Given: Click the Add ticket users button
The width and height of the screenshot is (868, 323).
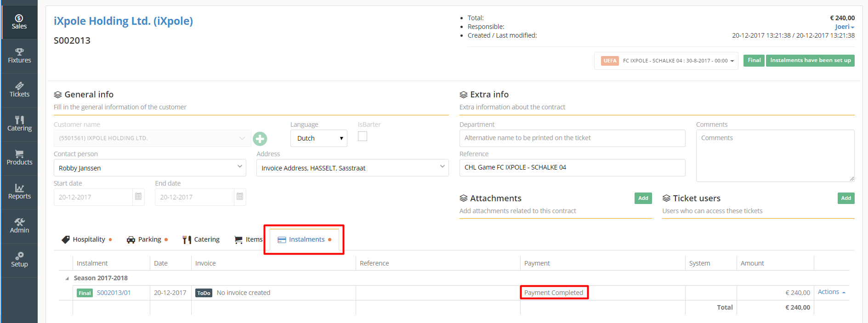Looking at the screenshot, I should (846, 198).
